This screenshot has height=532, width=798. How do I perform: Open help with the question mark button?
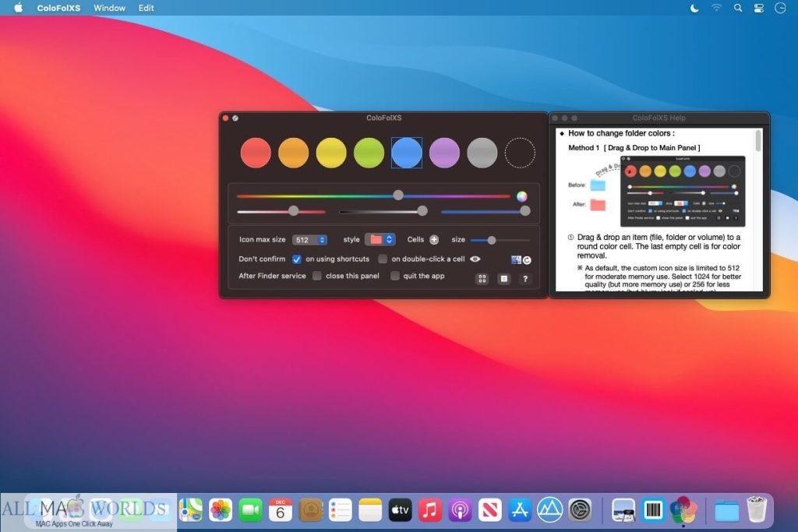525,279
